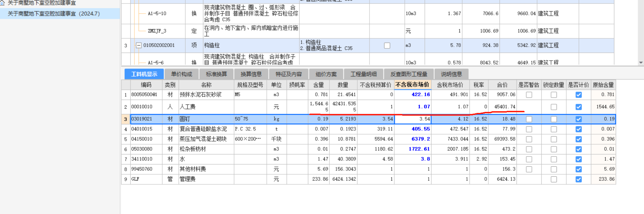The height and width of the screenshot is (214, 644).
Task: Select row number 3 in the material table
Action: click(x=126, y=119)
